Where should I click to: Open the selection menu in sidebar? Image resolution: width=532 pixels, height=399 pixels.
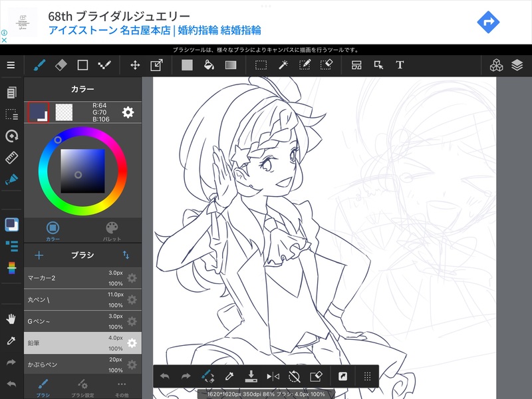click(11, 114)
